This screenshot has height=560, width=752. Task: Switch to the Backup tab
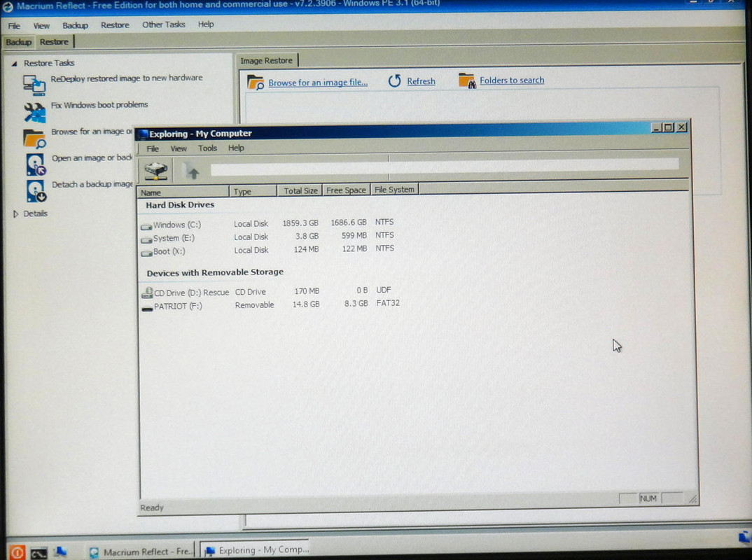(x=18, y=42)
